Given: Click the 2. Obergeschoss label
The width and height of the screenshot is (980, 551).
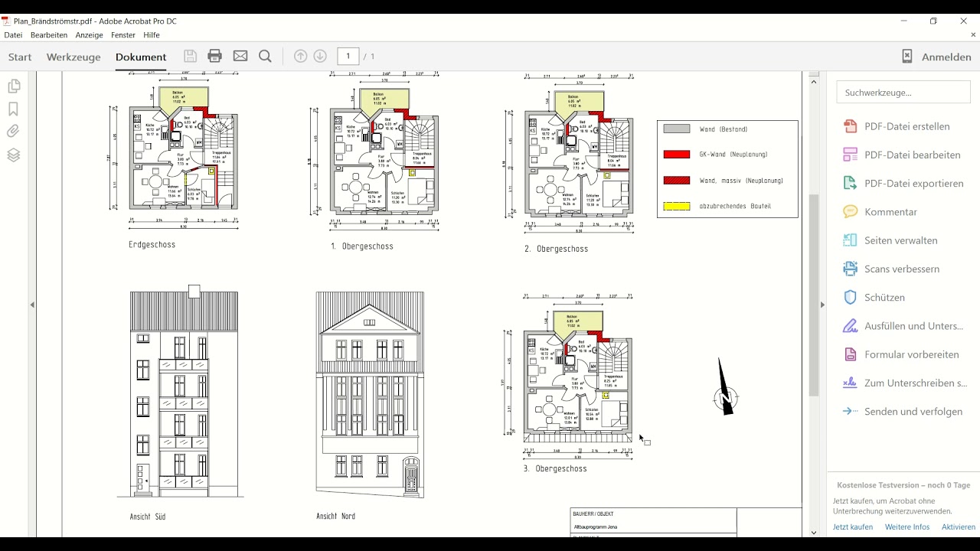Looking at the screenshot, I should point(557,249).
